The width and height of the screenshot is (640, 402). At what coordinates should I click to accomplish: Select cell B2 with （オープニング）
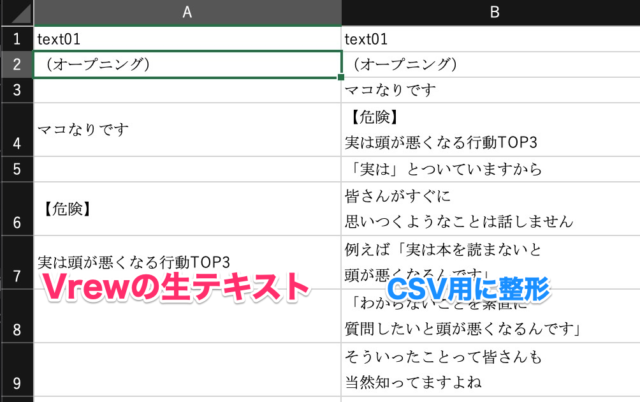click(x=490, y=64)
